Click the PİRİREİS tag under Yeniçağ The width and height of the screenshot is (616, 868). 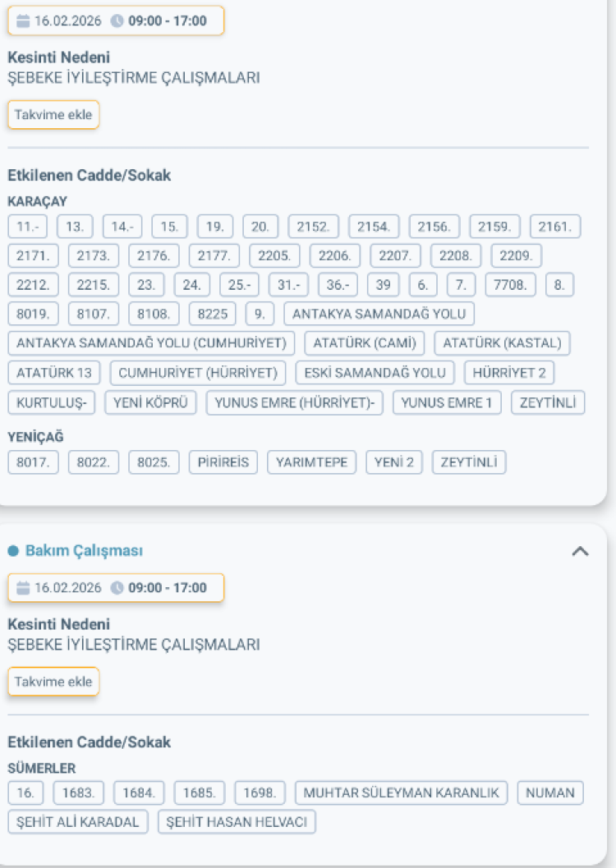pos(223,462)
